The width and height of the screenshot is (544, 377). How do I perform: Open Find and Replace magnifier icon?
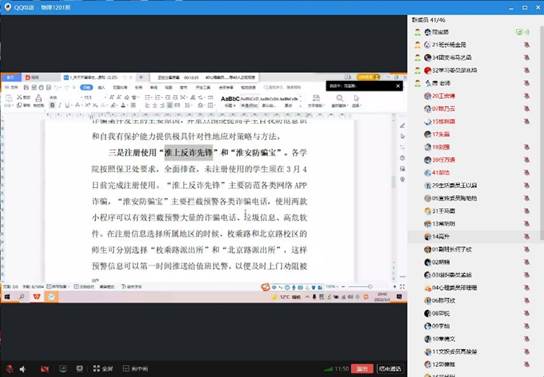340,98
